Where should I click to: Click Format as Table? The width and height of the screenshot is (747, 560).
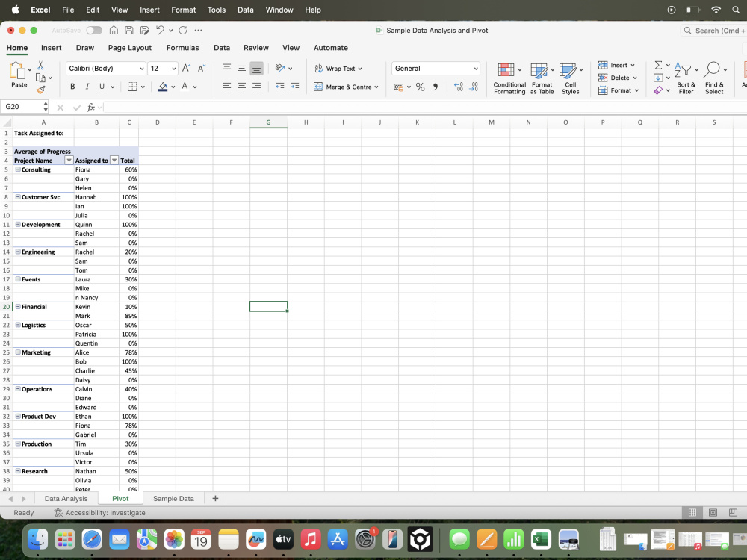pos(542,78)
